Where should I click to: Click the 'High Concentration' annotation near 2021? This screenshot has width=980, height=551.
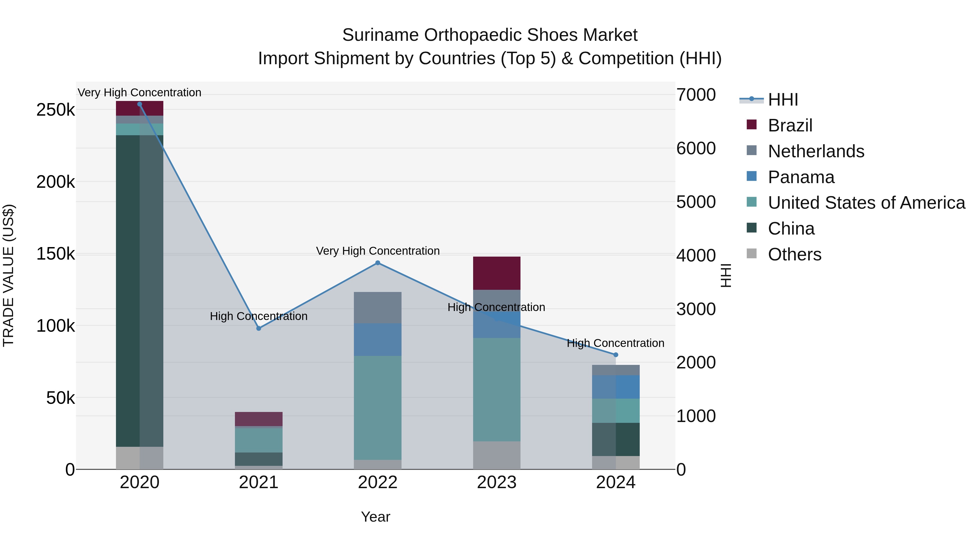pos(259,316)
